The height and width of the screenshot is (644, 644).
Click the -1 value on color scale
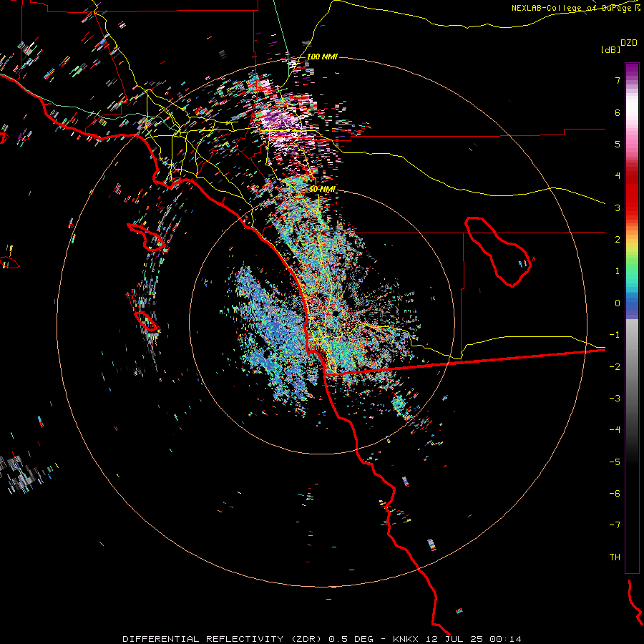(x=615, y=335)
